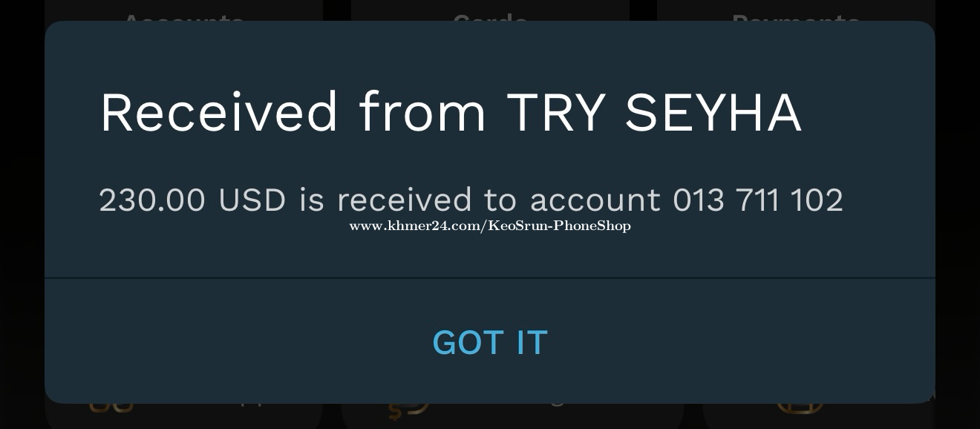Click the bottom-center menu tile behind dialog

[512, 416]
